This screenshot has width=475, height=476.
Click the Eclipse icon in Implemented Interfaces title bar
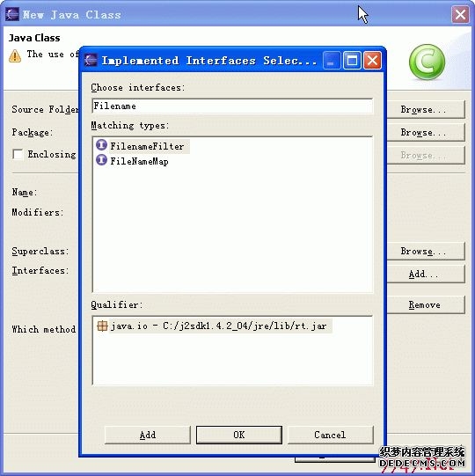click(x=91, y=60)
